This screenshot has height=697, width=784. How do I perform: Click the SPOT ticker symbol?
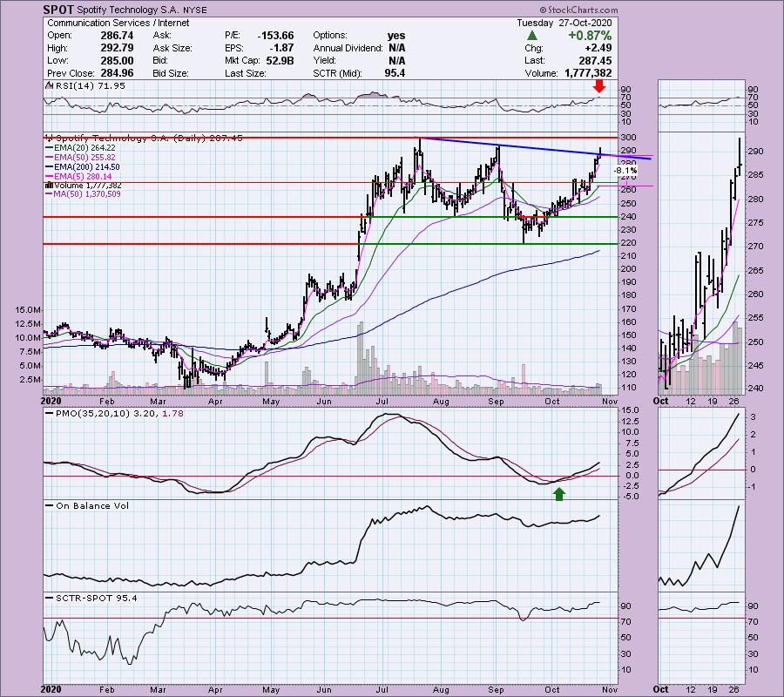pos(58,10)
